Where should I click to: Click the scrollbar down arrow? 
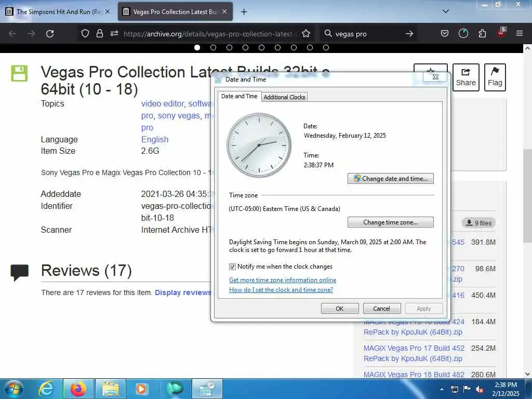(x=527, y=374)
